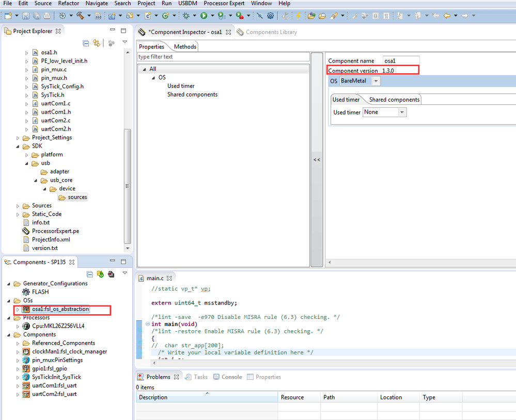Click the << collapse panel button
516x420 pixels.
click(x=317, y=160)
